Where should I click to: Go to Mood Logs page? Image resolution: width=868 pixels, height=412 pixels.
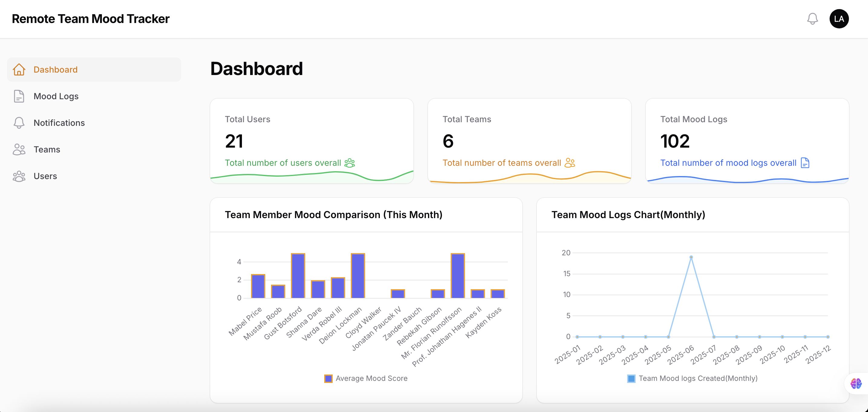[56, 96]
